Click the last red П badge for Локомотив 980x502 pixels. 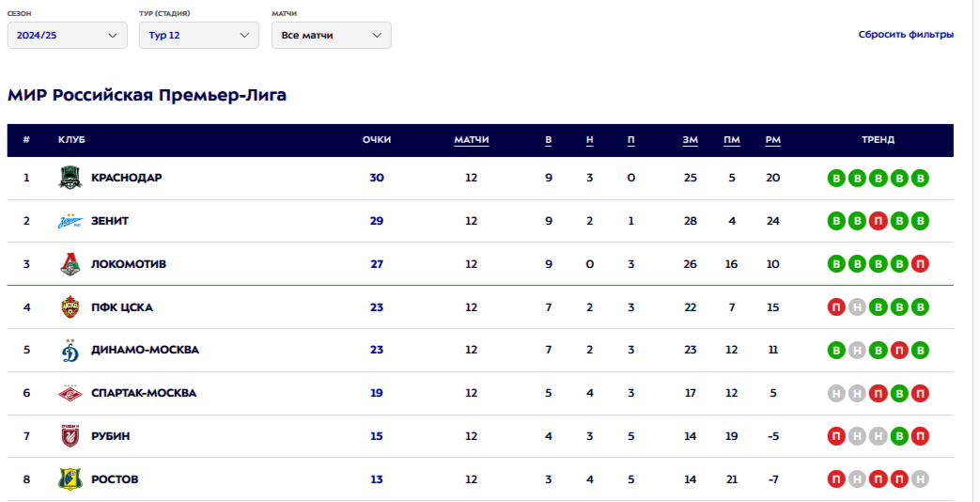[920, 264]
